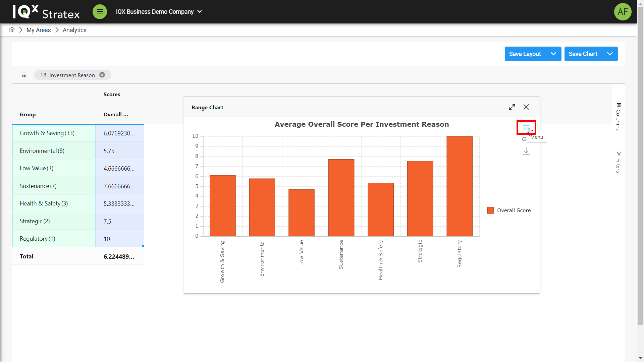Viewport: 644px width, 362px height.
Task: Sort by the Group column header
Action: pos(28,115)
